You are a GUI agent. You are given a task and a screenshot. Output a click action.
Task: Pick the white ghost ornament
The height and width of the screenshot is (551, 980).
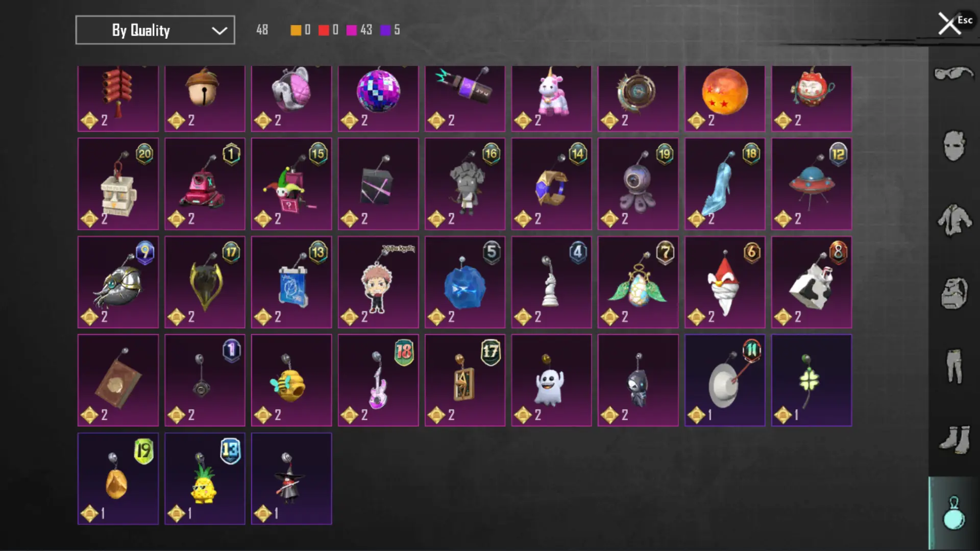click(x=551, y=380)
